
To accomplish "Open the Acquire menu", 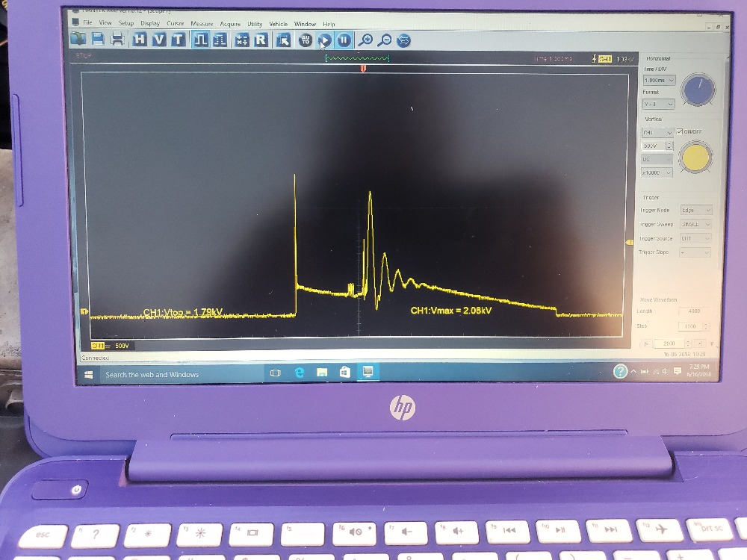I will point(230,24).
